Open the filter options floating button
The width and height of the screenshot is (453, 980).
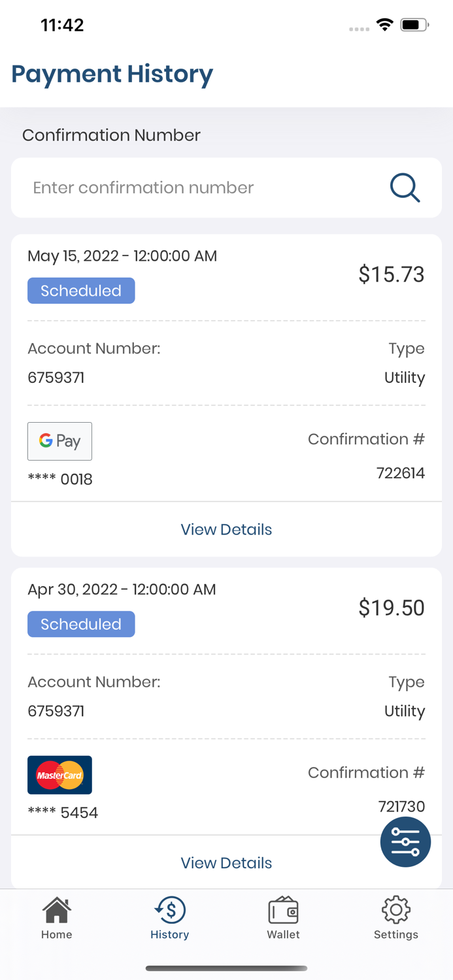[x=405, y=841]
